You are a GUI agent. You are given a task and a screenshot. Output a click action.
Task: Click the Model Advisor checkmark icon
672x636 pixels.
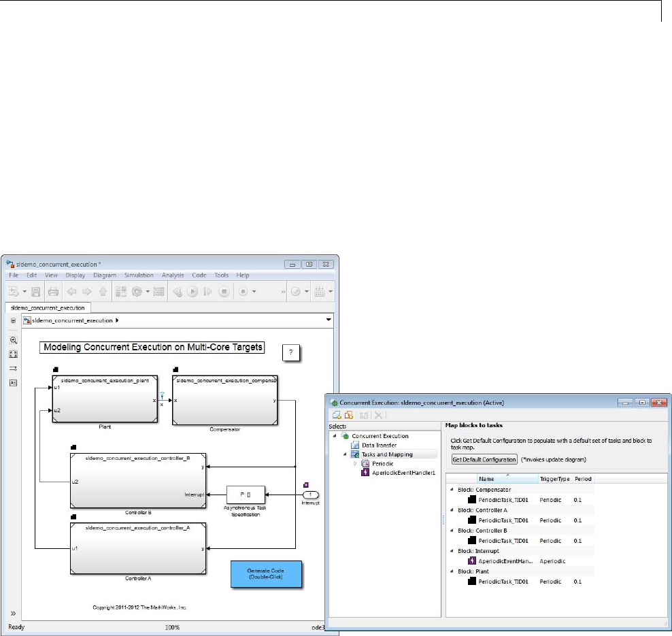[296, 292]
